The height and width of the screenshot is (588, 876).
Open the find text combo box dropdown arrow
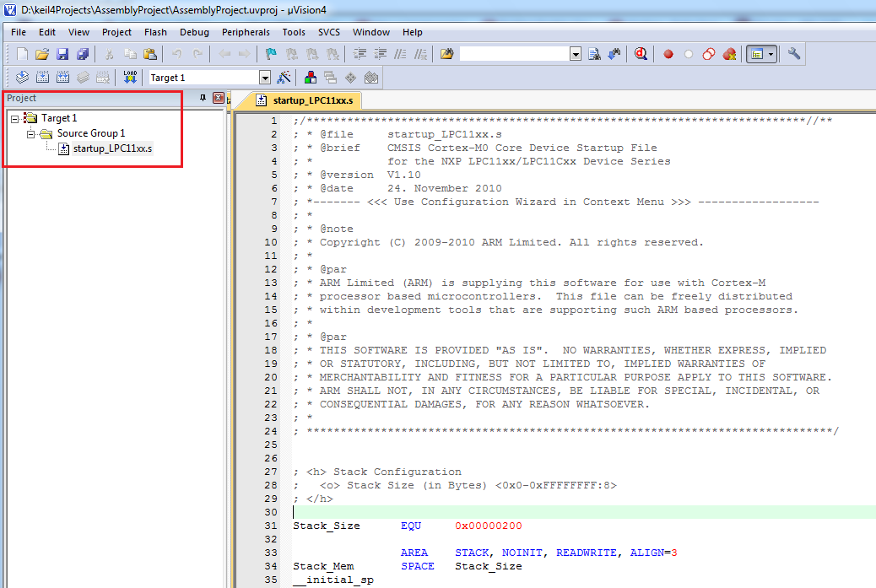tap(576, 54)
